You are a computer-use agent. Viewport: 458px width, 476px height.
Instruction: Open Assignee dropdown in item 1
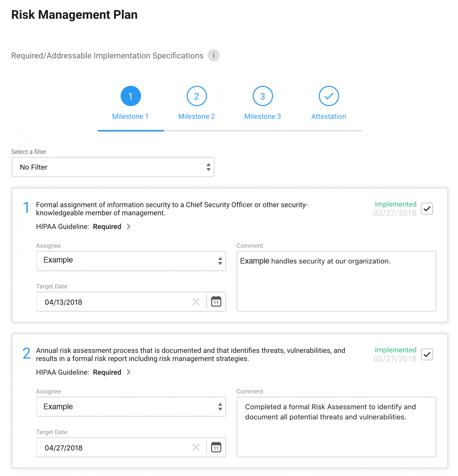click(x=131, y=261)
